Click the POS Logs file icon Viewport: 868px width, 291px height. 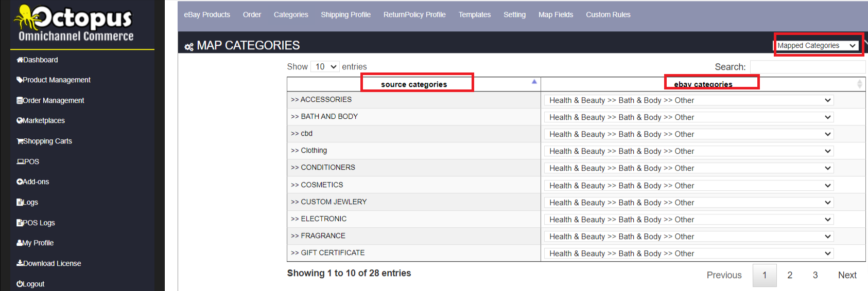click(20, 223)
